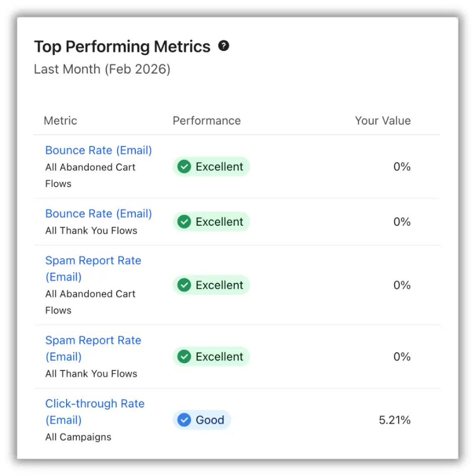This screenshot has width=476, height=476.
Task: Click 0% value in first bounce rate row
Action: point(402,167)
